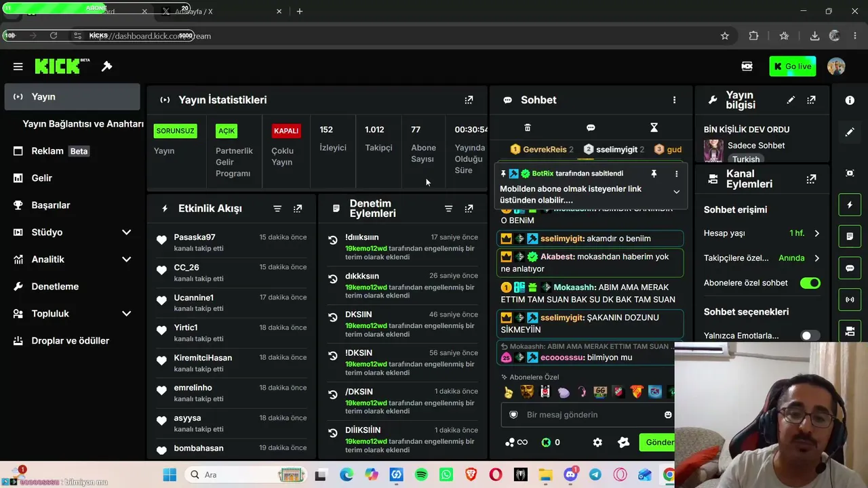Pop out the Yayın bilgisi panel

(x=811, y=100)
